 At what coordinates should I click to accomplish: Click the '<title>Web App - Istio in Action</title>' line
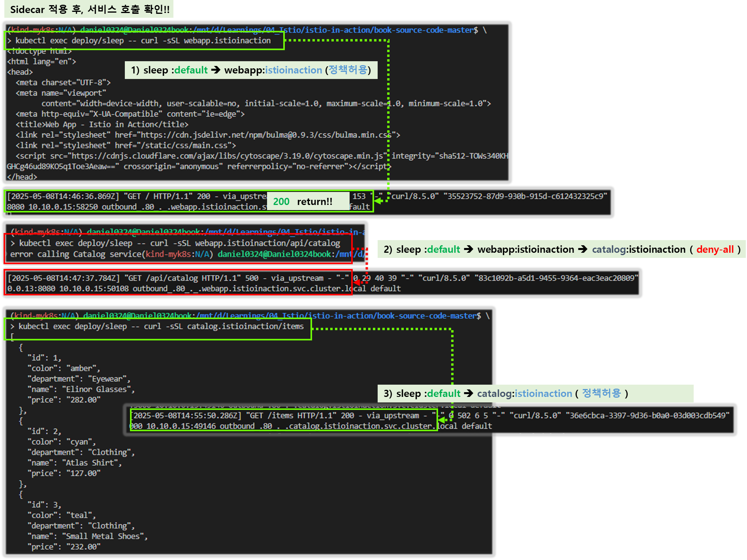102,124
